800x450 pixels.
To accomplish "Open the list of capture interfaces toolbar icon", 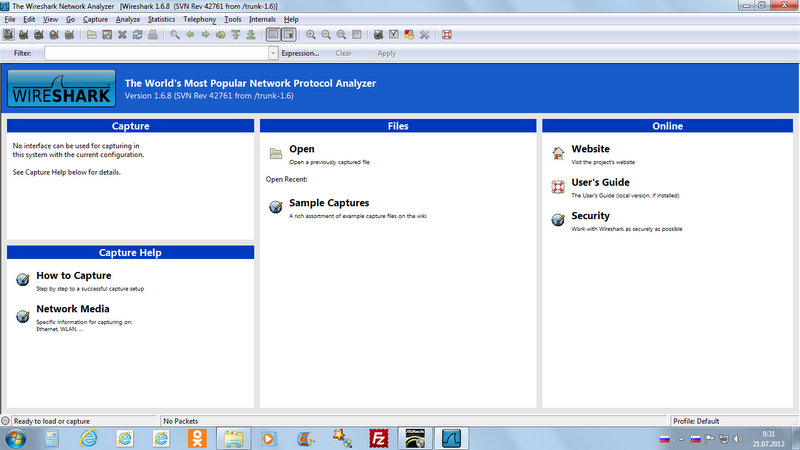I will tap(8, 35).
